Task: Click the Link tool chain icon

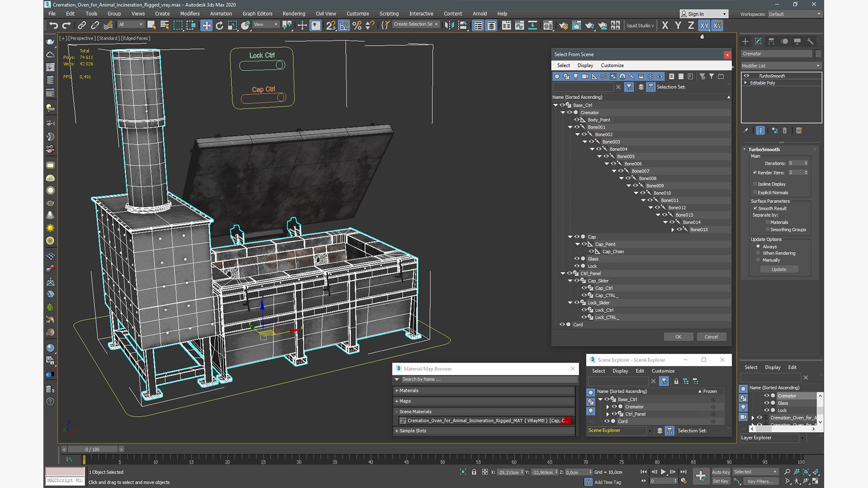Action: click(x=82, y=25)
